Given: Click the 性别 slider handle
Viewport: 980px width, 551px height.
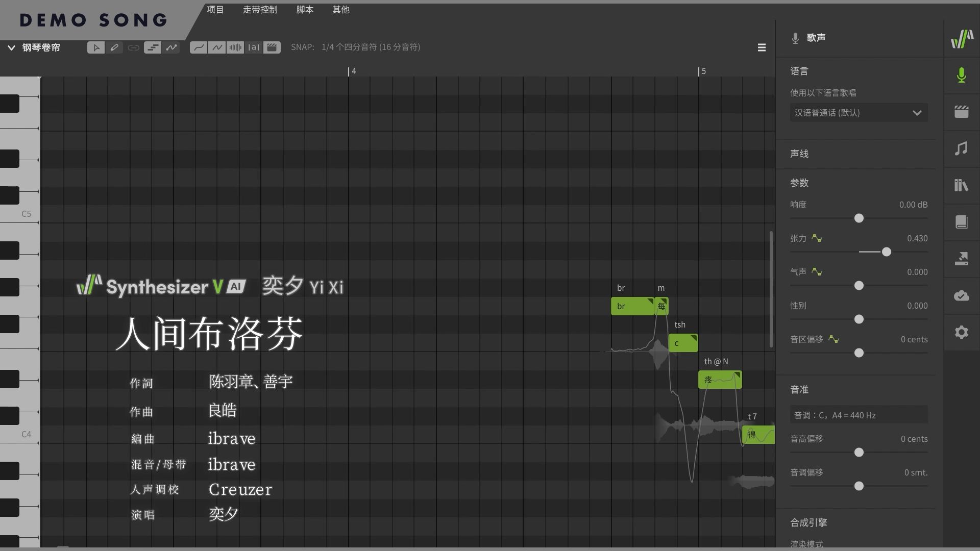Looking at the screenshot, I should point(859,319).
